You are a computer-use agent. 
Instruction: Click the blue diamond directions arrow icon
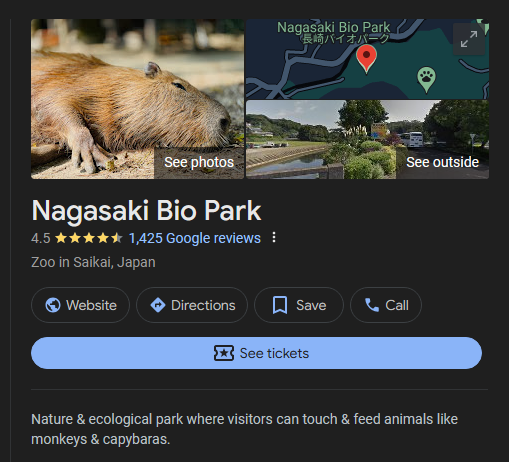coord(158,305)
